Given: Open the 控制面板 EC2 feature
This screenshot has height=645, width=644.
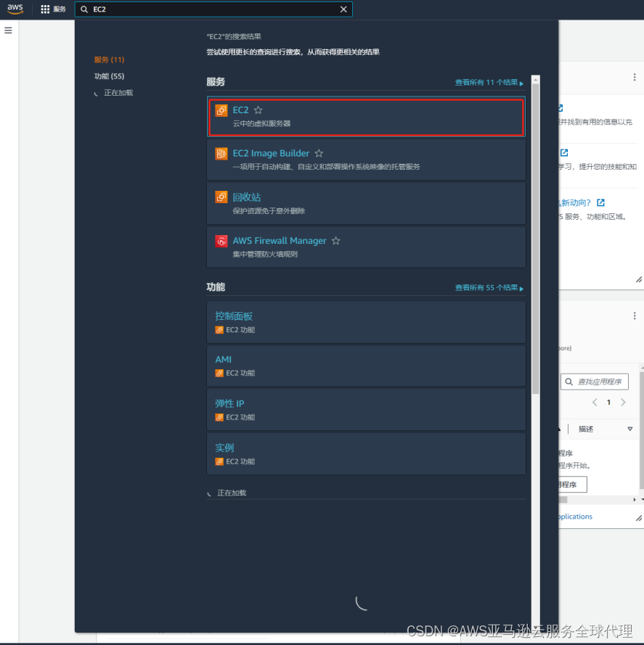Looking at the screenshot, I should coord(366,322).
